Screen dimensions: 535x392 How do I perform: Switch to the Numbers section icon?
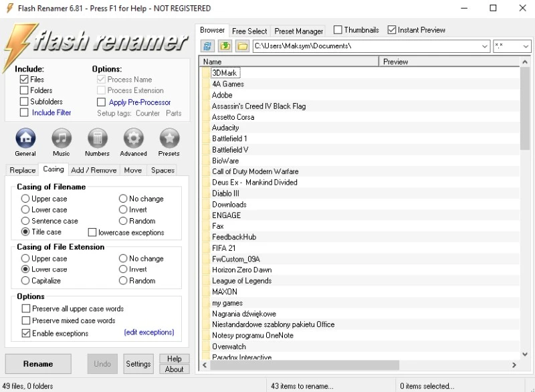pos(97,138)
